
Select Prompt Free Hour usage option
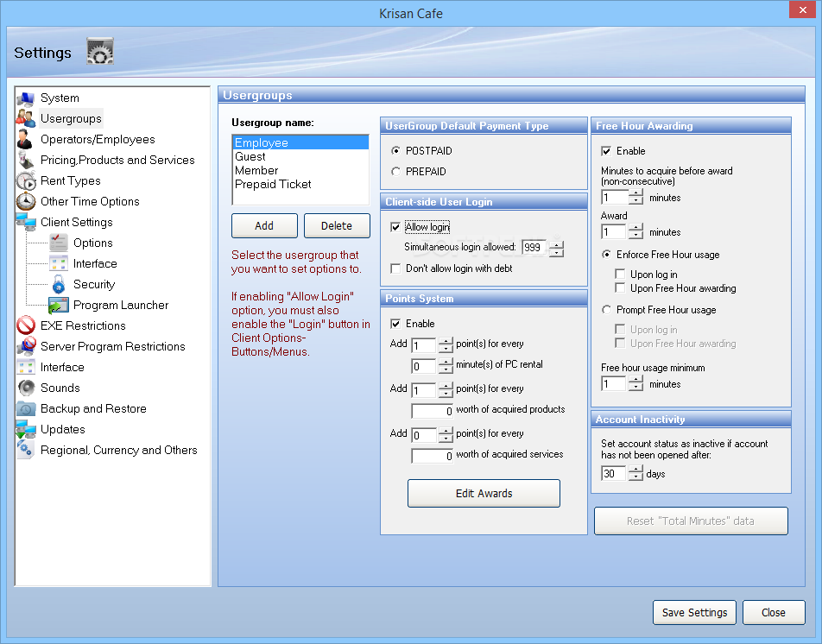[x=606, y=310]
